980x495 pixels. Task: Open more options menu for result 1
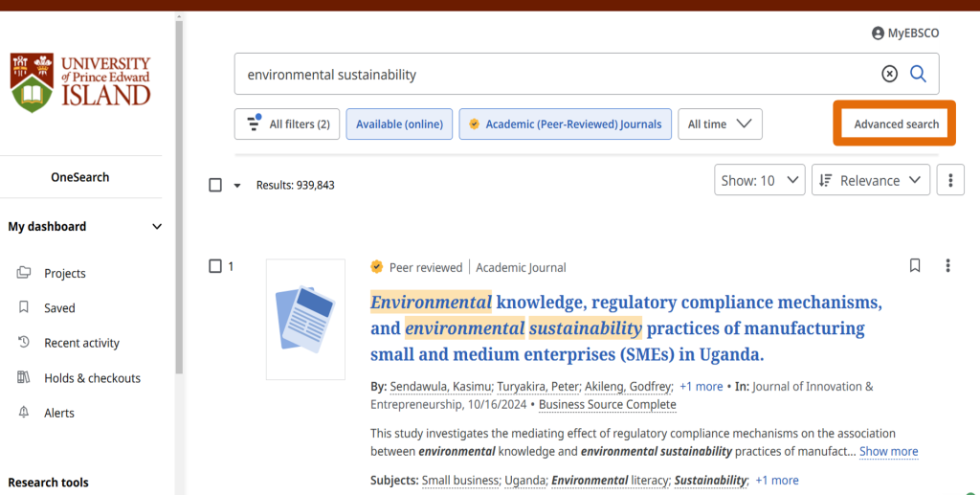pos(947,266)
